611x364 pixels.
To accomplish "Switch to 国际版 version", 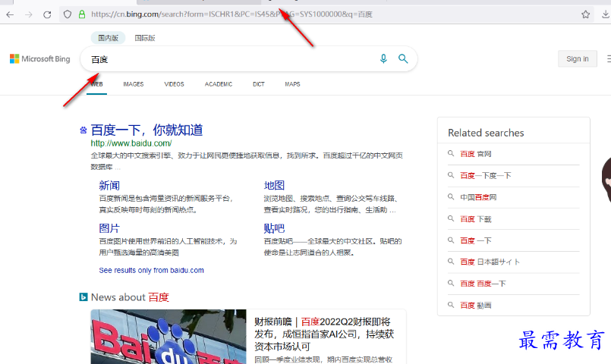I will (144, 38).
